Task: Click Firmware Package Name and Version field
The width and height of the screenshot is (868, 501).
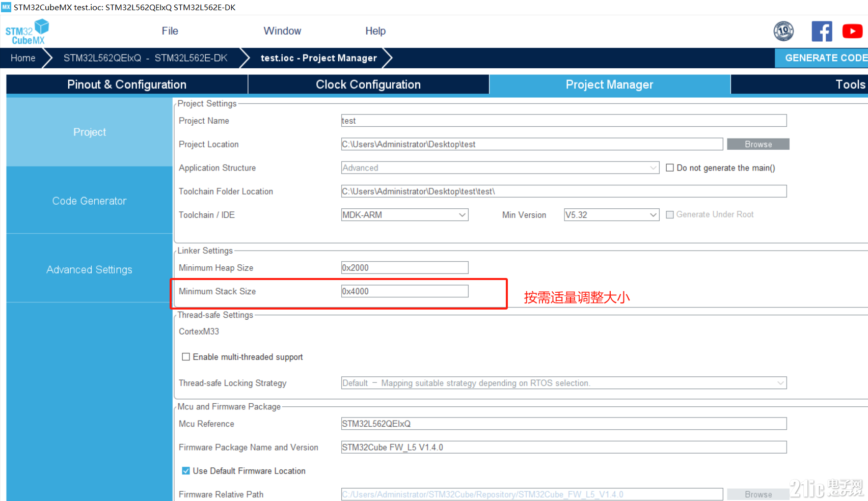Action: click(564, 447)
